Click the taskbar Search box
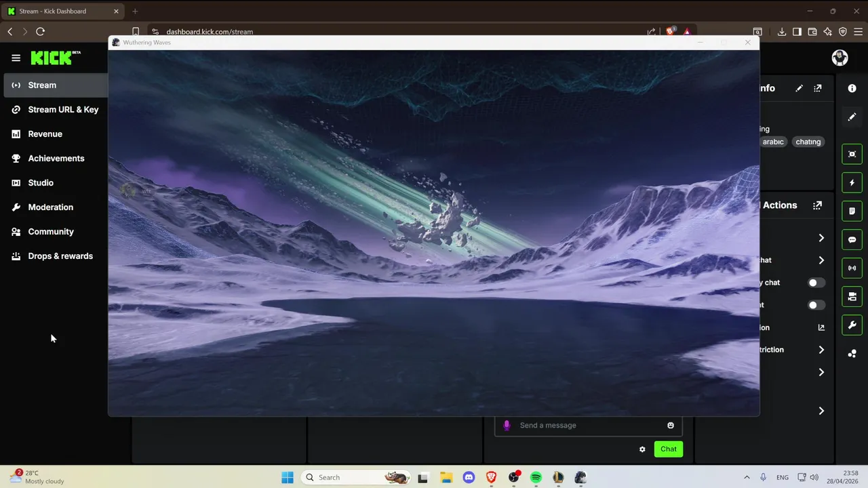This screenshot has width=868, height=488. pos(355,477)
